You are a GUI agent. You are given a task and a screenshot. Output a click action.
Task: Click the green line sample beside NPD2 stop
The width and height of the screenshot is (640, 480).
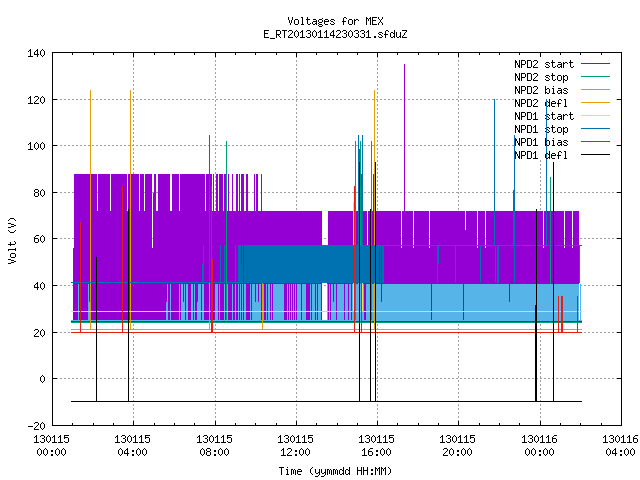596,77
